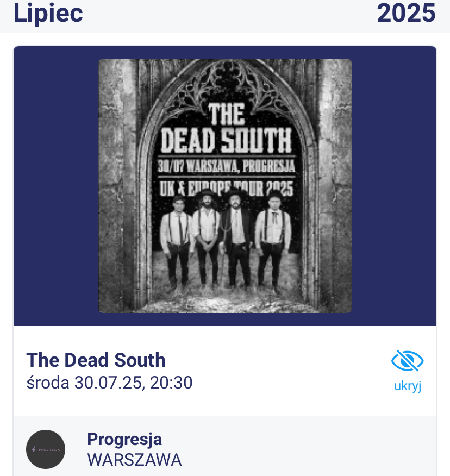The height and width of the screenshot is (476, 450).
Task: Click the 2025 year heading
Action: click(406, 14)
